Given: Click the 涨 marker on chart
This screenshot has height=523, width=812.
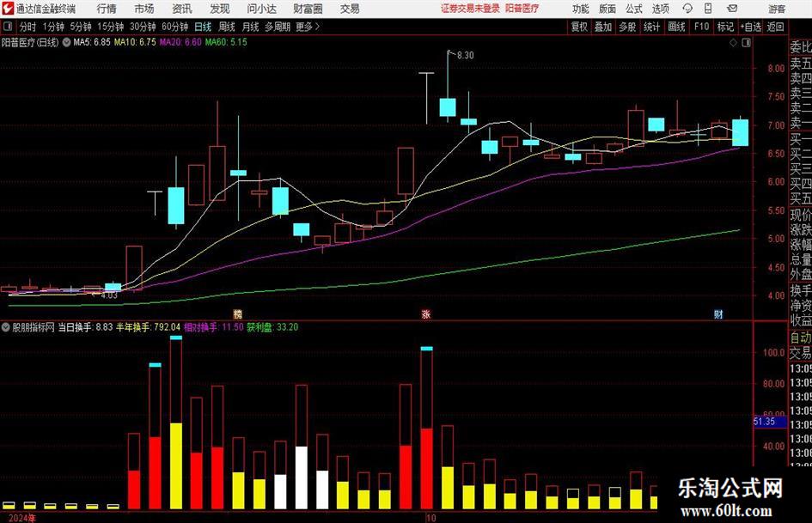Looking at the screenshot, I should 426,313.
